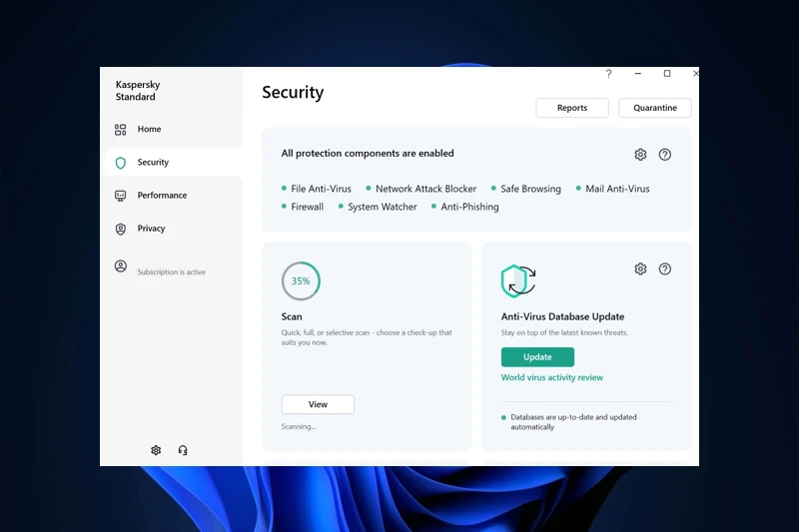This screenshot has width=799, height=532.
Task: Click the View scan button
Action: [318, 404]
